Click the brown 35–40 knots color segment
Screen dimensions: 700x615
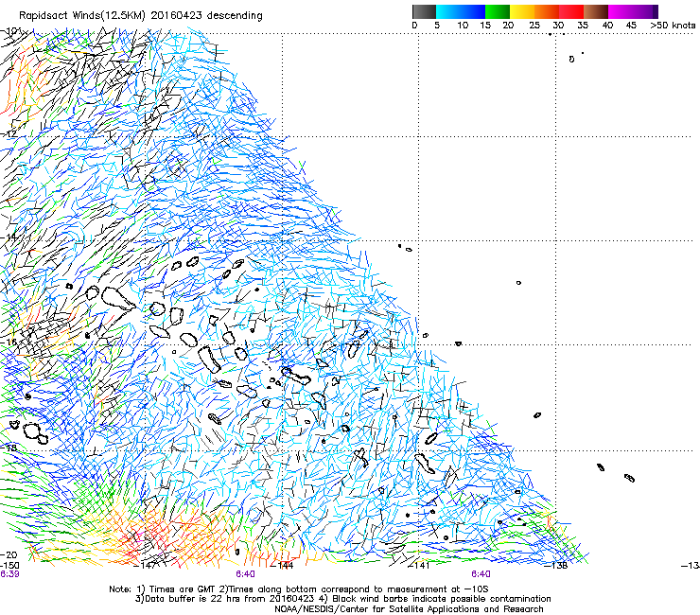pyautogui.click(x=596, y=11)
